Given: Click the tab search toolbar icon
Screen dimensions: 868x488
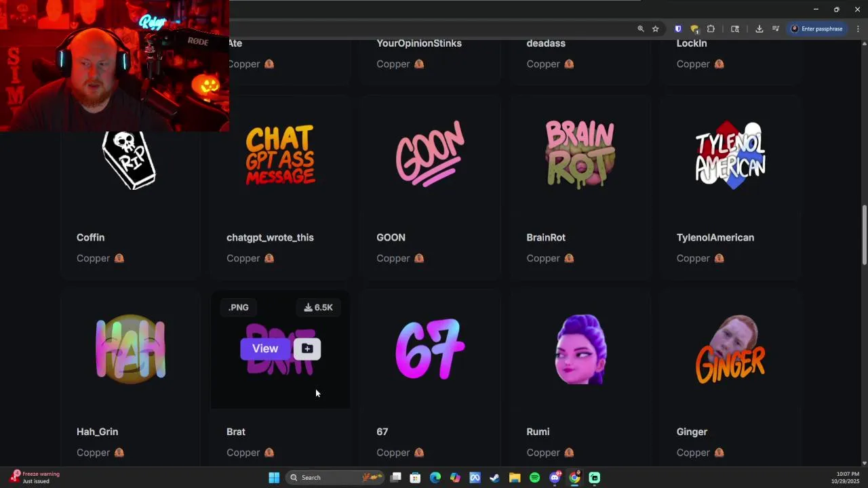Looking at the screenshot, I should (x=735, y=28).
